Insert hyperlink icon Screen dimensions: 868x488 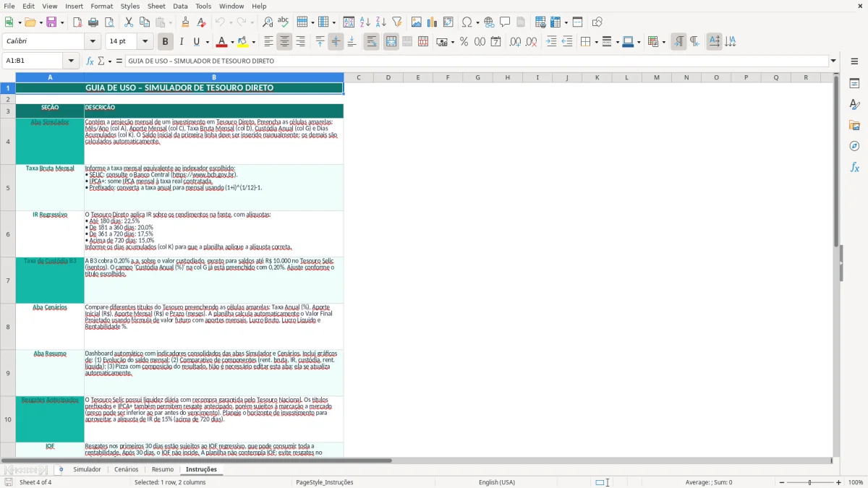489,22
